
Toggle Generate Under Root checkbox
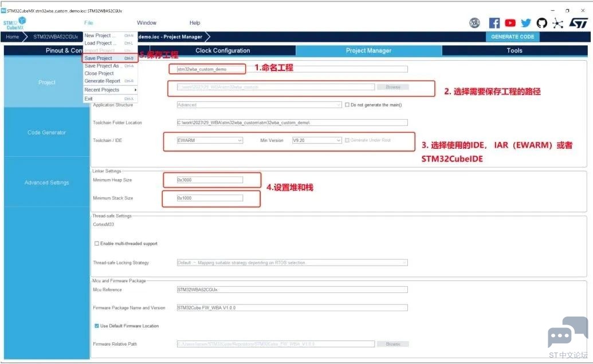coord(347,140)
